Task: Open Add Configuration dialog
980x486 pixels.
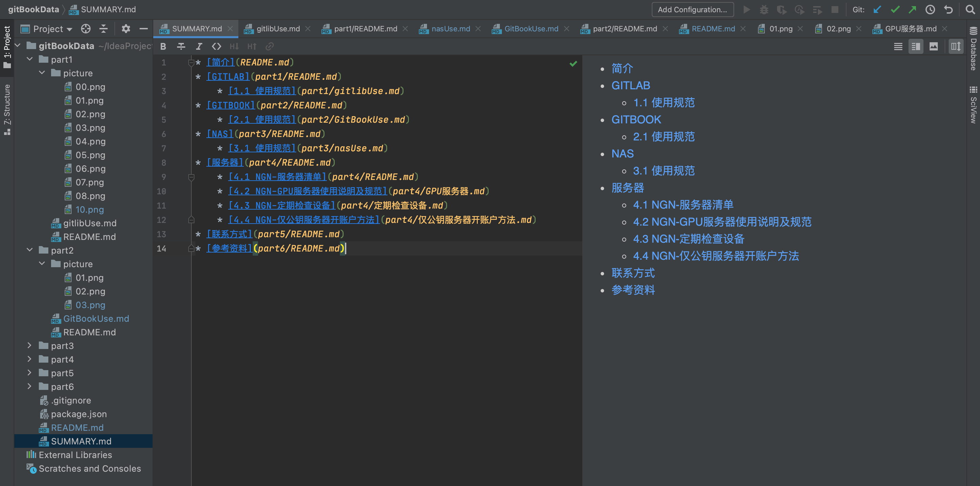Action: 692,10
